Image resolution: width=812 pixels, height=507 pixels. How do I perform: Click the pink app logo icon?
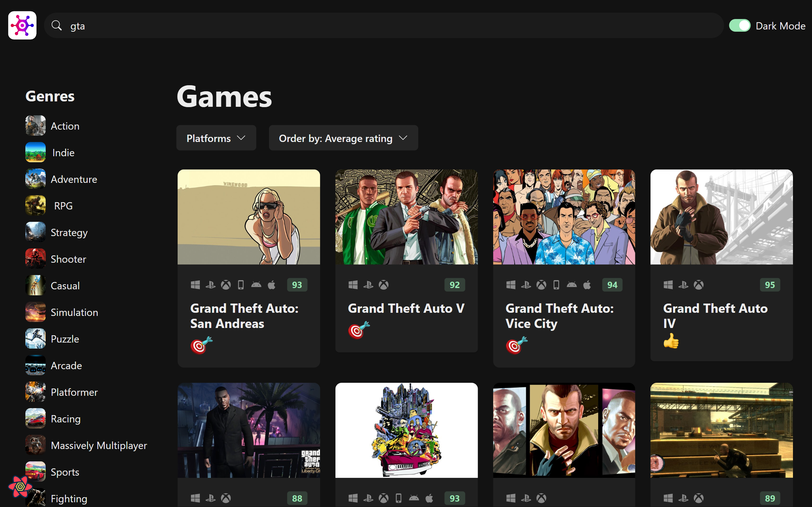tap(22, 25)
